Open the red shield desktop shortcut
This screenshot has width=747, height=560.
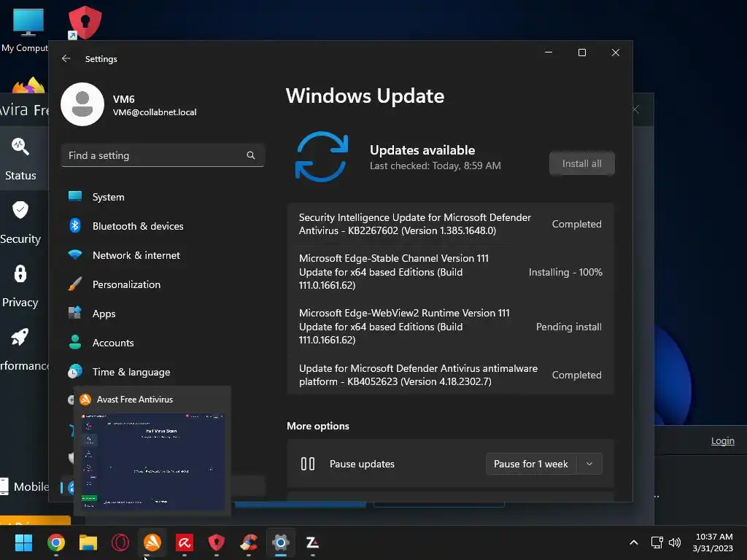(x=85, y=23)
